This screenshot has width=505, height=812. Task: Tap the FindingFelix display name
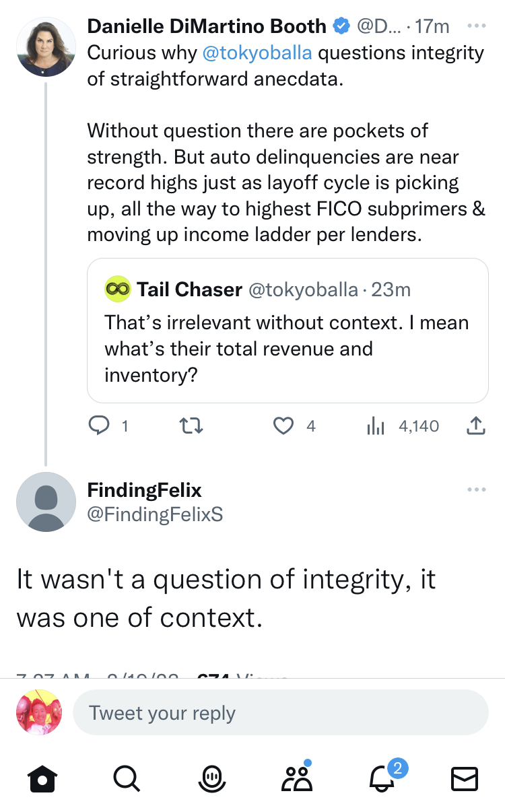coord(144,490)
